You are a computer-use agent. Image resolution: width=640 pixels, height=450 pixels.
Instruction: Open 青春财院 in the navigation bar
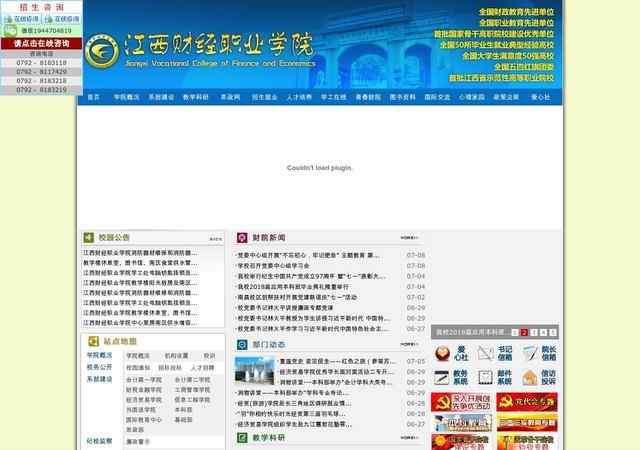point(368,97)
